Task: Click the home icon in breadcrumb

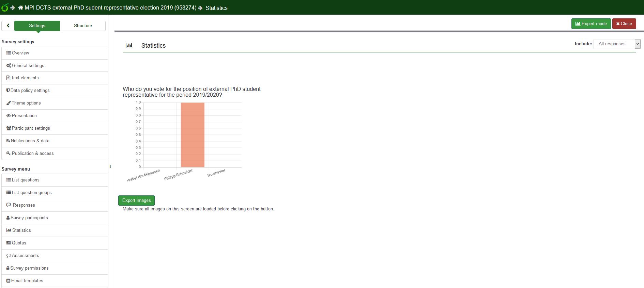Action: tap(20, 7)
